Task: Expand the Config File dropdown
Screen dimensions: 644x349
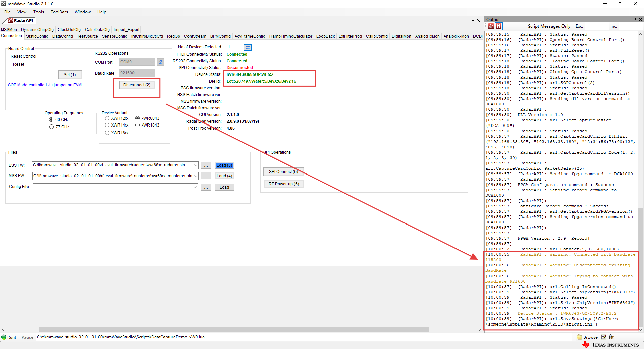Action: 196,187
